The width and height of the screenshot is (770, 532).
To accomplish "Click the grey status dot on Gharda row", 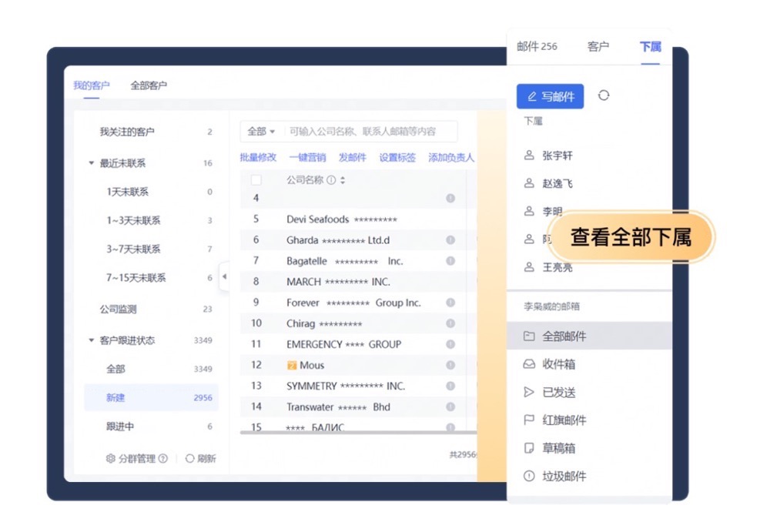I will coord(450,239).
